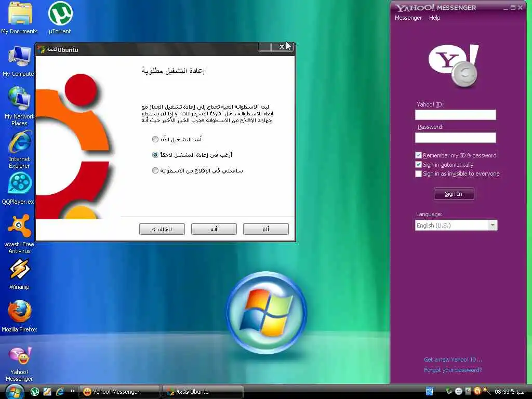Switch to Yahoo! Messenger taskbar button

pyautogui.click(x=119, y=392)
